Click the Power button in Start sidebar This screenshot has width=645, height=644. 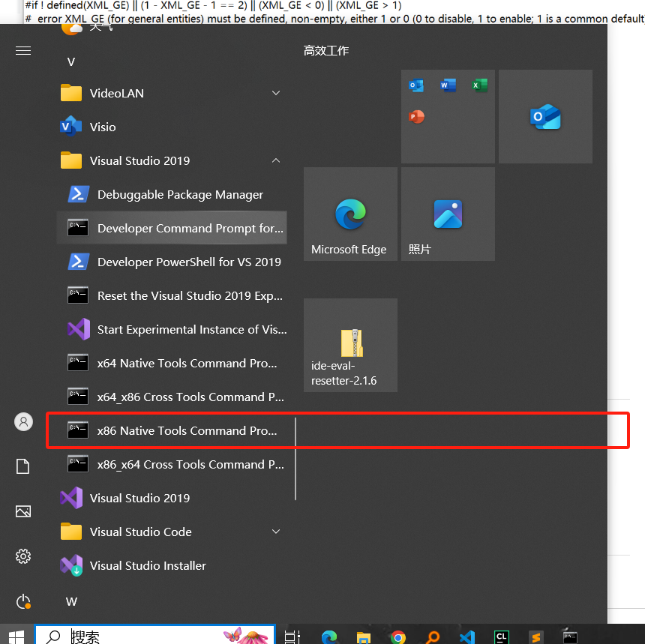[x=23, y=602]
